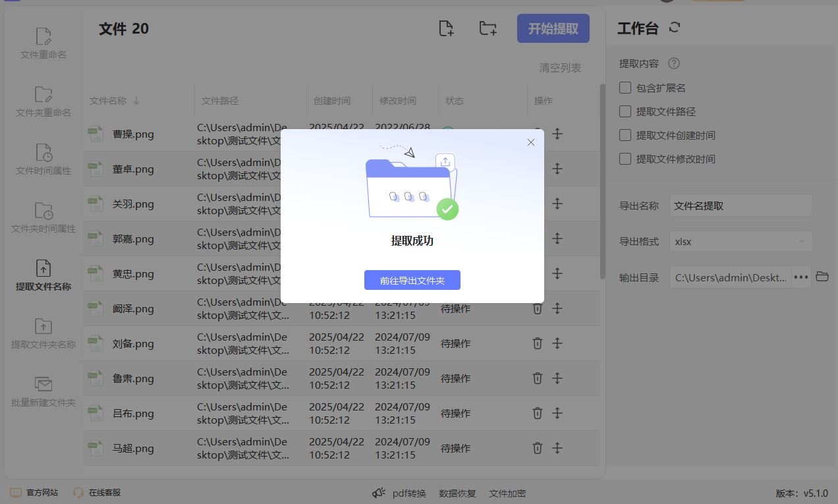Select the 郭嘉.png file name

[133, 239]
